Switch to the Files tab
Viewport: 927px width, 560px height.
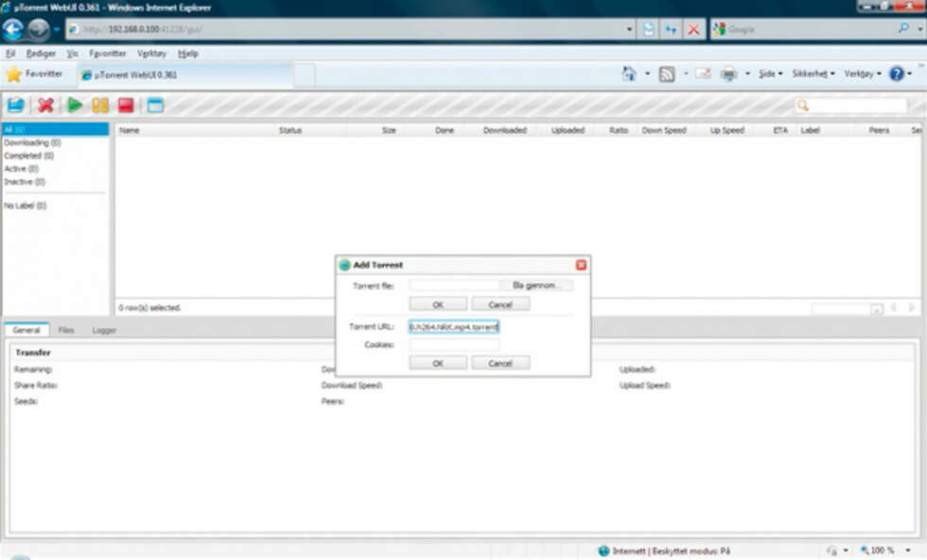(x=66, y=330)
